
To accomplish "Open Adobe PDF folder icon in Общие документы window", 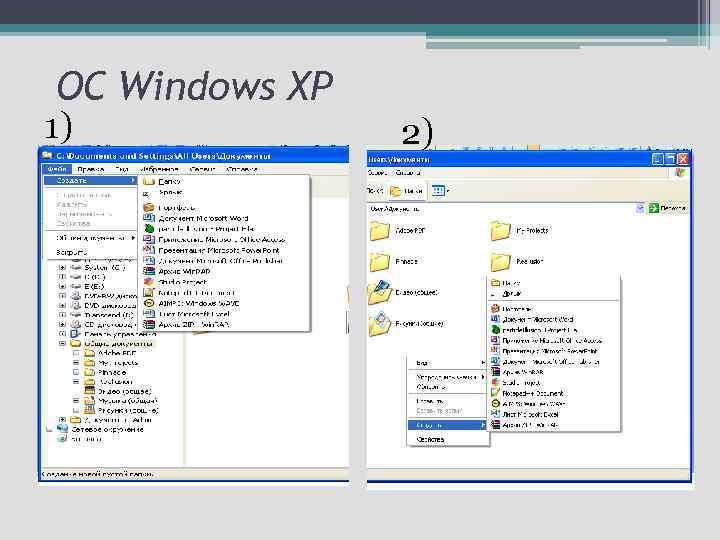I will pyautogui.click(x=380, y=231).
